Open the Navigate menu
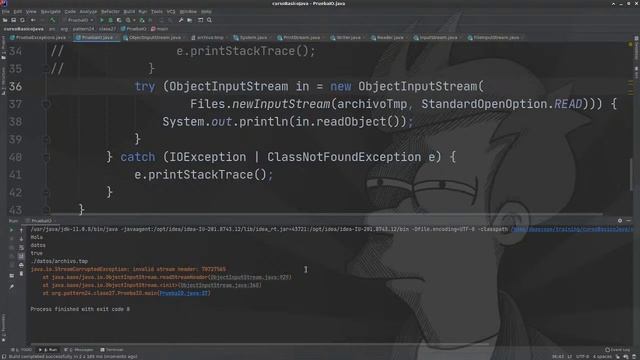The height and width of the screenshot is (360, 640). [x=51, y=12]
